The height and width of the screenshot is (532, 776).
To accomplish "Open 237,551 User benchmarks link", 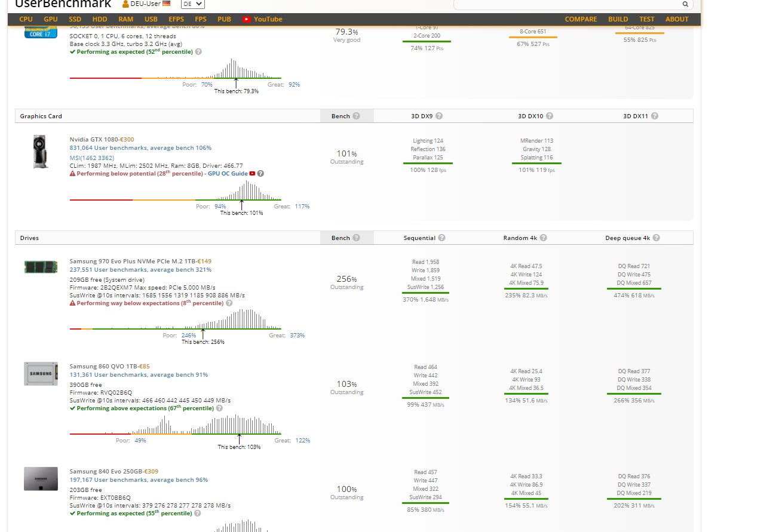I will pyautogui.click(x=140, y=269).
